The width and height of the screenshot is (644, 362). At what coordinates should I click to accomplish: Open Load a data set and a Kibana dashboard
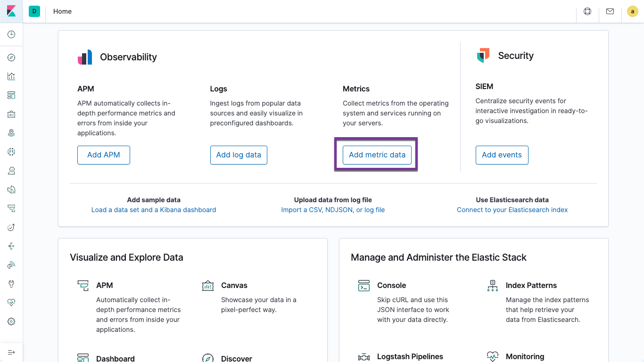click(x=154, y=210)
